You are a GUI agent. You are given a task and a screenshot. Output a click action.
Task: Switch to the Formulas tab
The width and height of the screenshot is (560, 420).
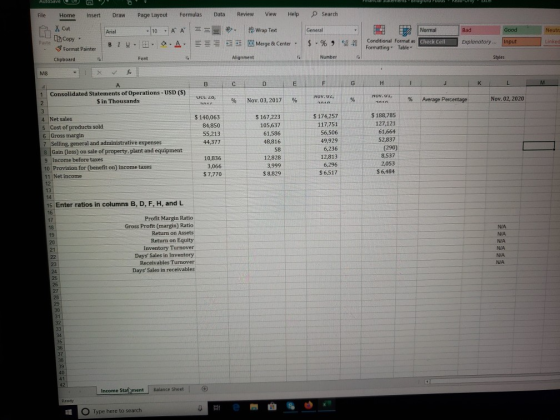point(190,15)
